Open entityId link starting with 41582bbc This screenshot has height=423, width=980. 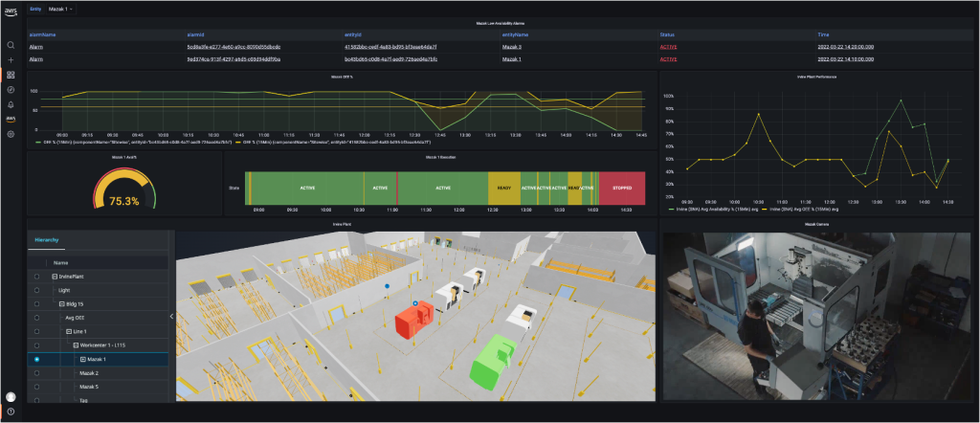[390, 47]
